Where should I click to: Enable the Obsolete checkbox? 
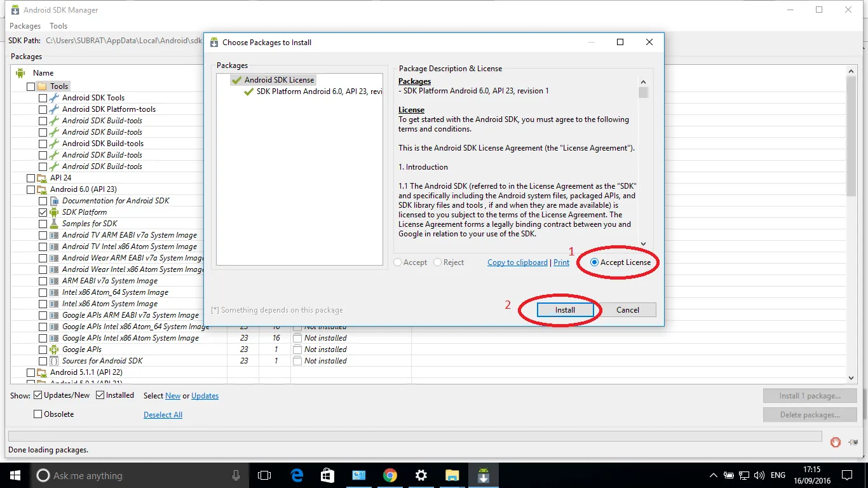pos(38,414)
